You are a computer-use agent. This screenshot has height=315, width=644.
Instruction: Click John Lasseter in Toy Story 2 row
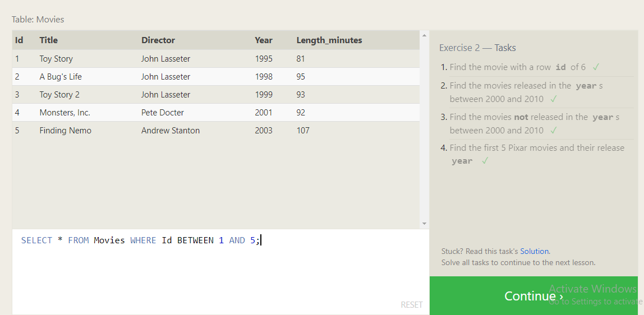[x=165, y=95]
